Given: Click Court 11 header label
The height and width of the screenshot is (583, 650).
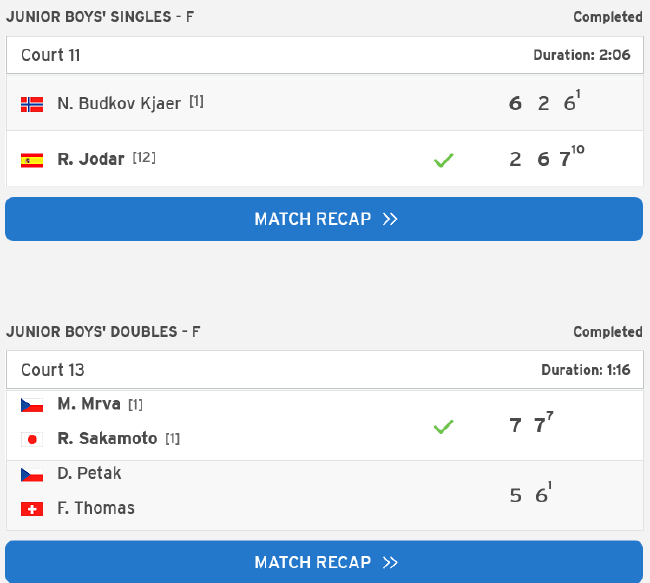Looking at the screenshot, I should point(51,55).
